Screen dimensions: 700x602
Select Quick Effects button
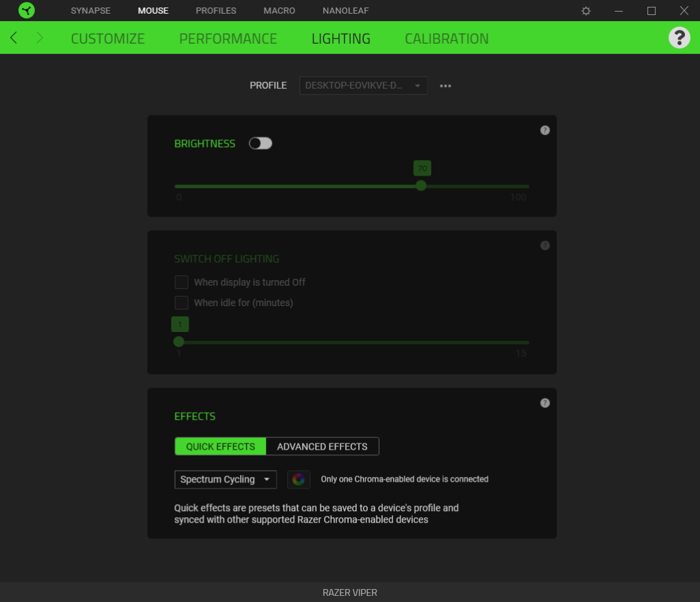coord(220,447)
